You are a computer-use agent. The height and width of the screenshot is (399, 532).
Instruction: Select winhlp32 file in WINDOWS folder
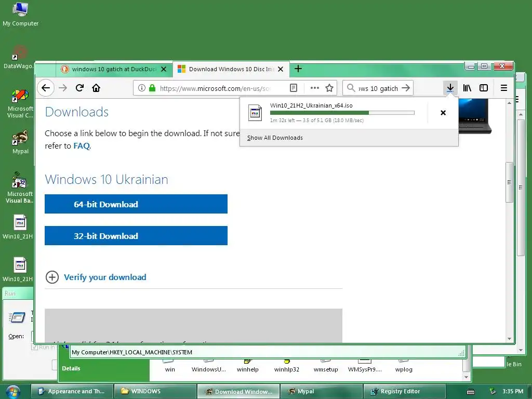(x=287, y=366)
